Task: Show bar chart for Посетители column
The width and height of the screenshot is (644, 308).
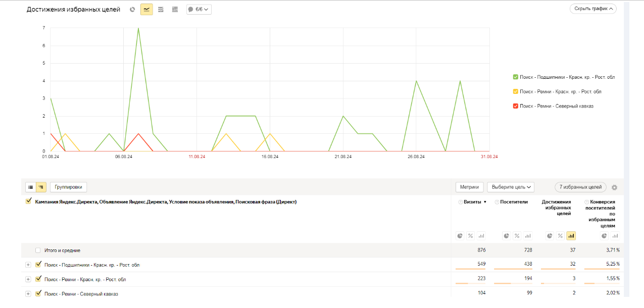Action: pyautogui.click(x=527, y=236)
